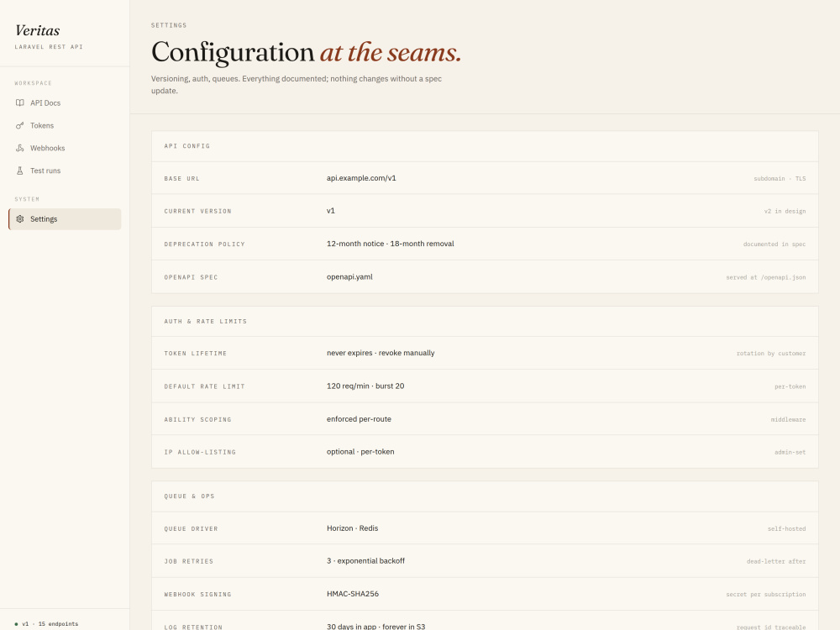
Task: Click the 'v2 in design' note
Action: tap(785, 211)
